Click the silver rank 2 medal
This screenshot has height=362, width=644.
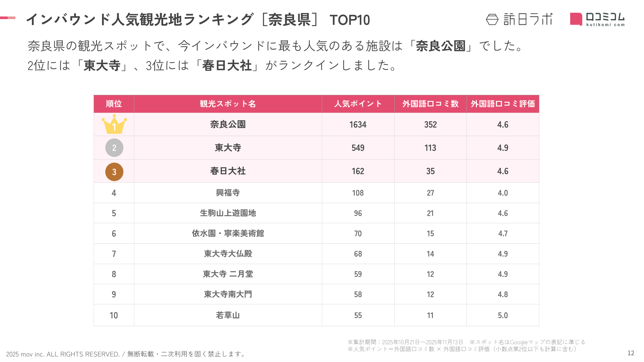pyautogui.click(x=114, y=148)
